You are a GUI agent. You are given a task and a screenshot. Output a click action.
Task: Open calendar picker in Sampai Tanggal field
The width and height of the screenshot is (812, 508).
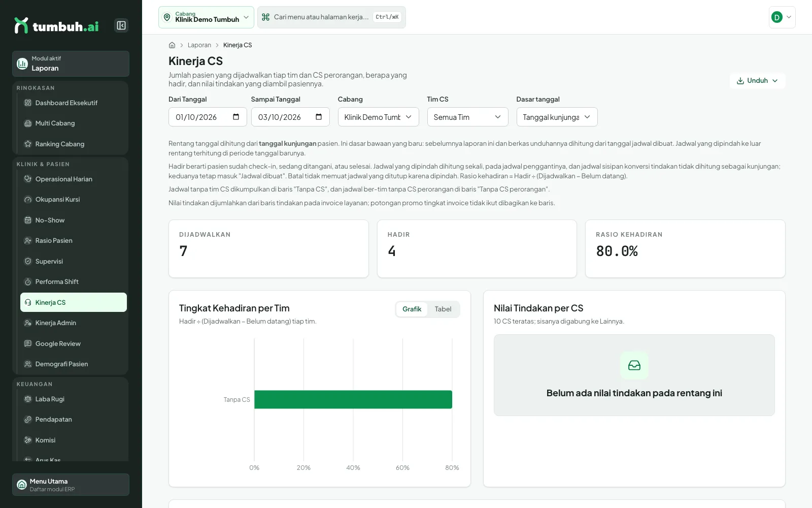pyautogui.click(x=319, y=117)
